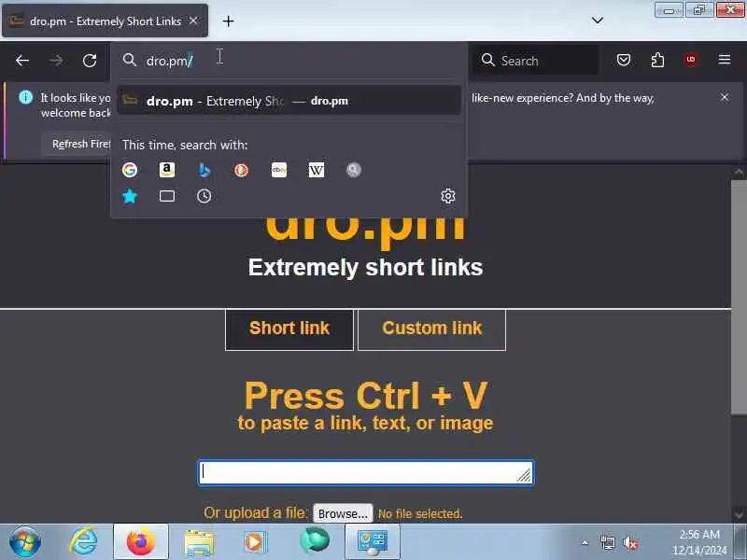
Task: Select the dro.pm browser tab
Action: tap(105, 21)
